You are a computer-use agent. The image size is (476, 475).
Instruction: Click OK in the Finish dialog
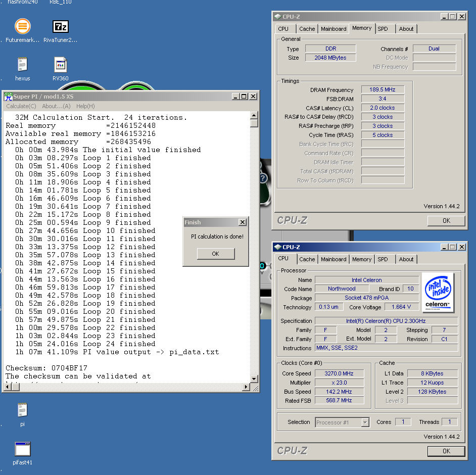[x=216, y=254]
